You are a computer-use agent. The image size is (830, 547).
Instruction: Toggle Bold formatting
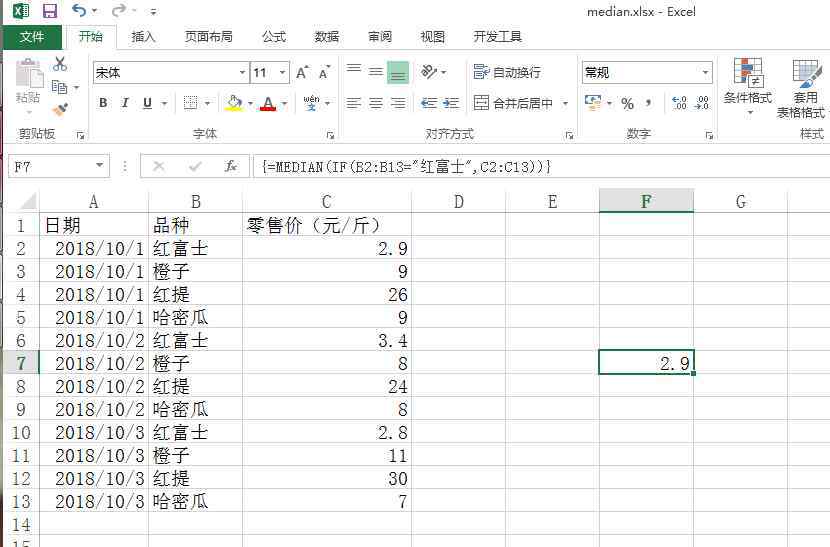click(103, 103)
